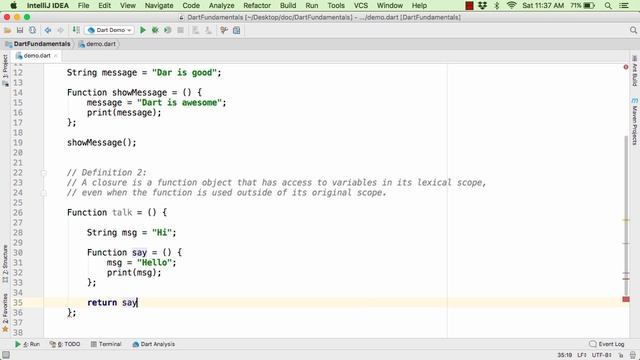The image size is (640, 360).
Task: Click the Wi-Fi icon in the menu bar
Action: tap(511, 6)
